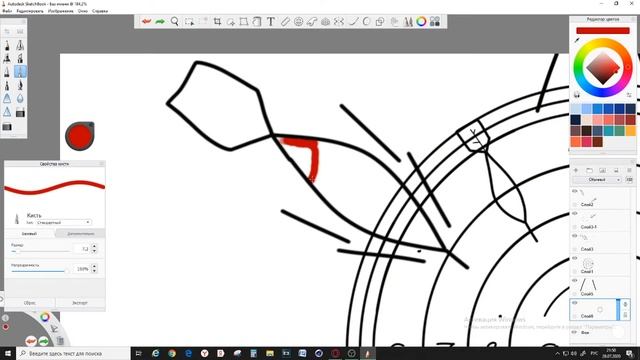
Task: Open the Brush Palette toolbar icon
Action: pyautogui.click(x=408, y=22)
